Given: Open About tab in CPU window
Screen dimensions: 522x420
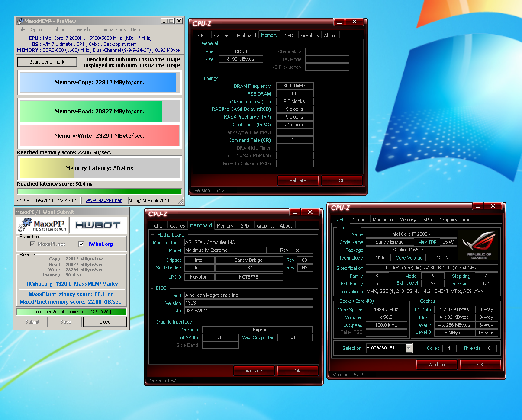Looking at the screenshot, I should click(469, 220).
